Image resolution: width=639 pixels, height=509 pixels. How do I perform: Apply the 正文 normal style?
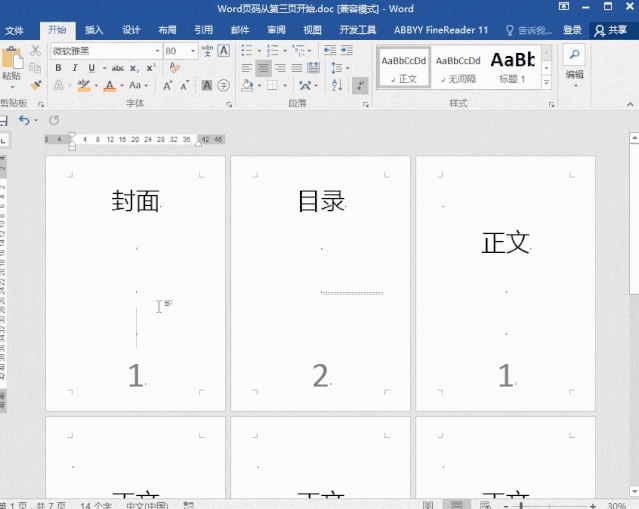[x=404, y=68]
